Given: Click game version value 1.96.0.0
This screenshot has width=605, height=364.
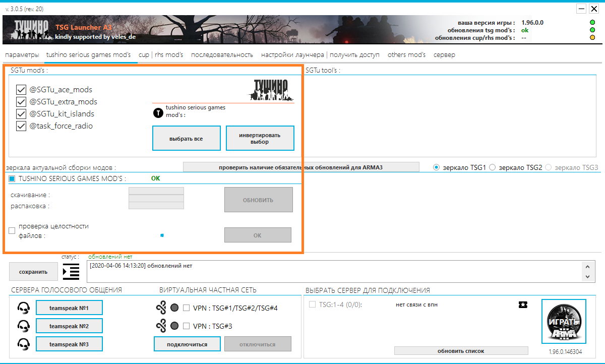Looking at the screenshot, I should point(532,23).
